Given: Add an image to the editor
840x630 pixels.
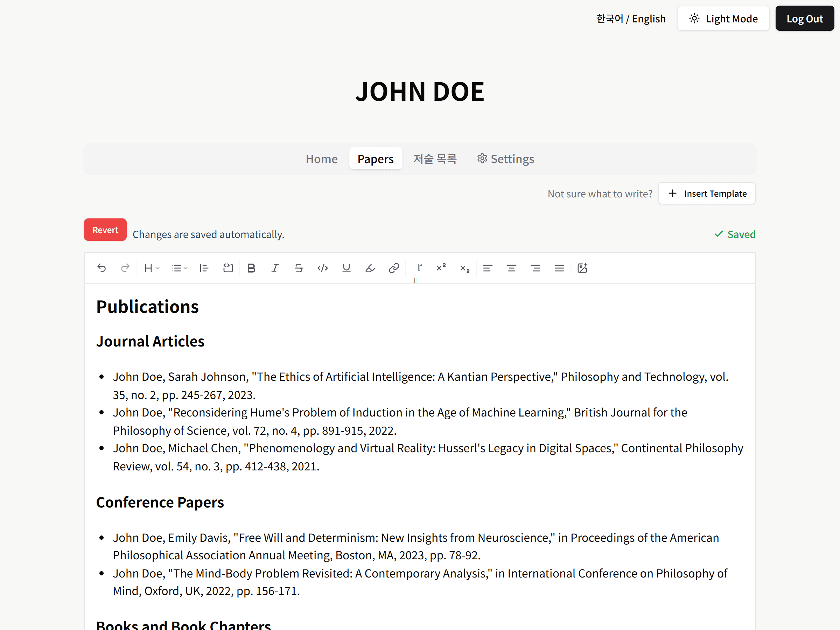Looking at the screenshot, I should [582, 268].
